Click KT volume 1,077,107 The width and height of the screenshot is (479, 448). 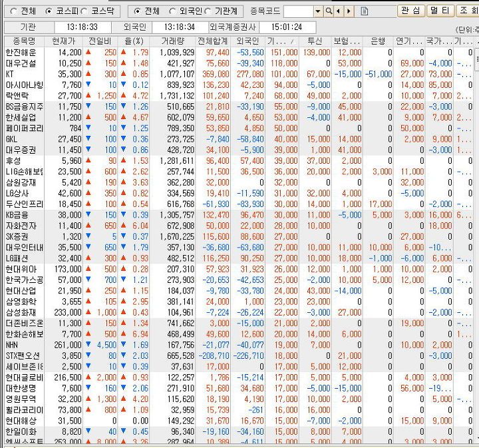coord(177,75)
